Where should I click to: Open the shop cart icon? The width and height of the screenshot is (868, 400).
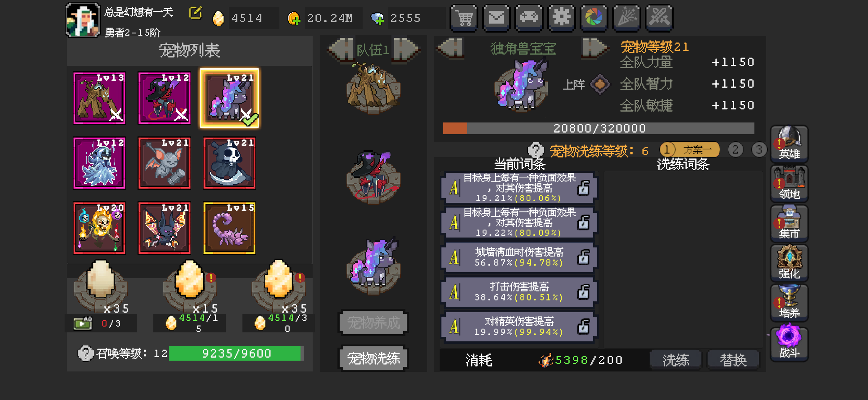click(x=464, y=17)
